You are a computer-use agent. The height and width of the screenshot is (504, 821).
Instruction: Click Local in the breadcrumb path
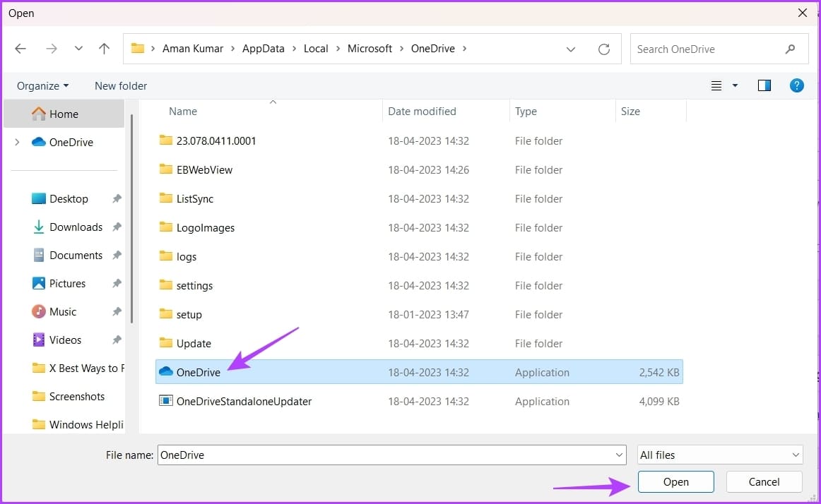click(316, 49)
